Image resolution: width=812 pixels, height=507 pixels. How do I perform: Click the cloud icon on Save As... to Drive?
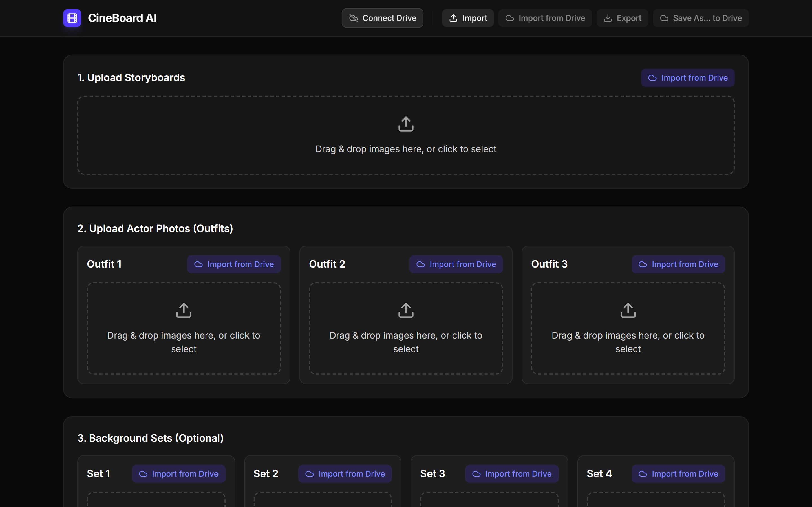(x=664, y=18)
